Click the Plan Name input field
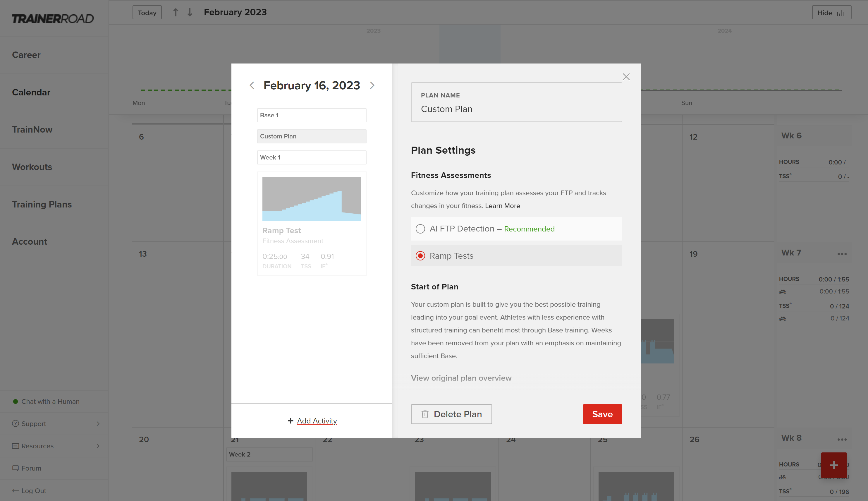868x501 pixels. 516,102
